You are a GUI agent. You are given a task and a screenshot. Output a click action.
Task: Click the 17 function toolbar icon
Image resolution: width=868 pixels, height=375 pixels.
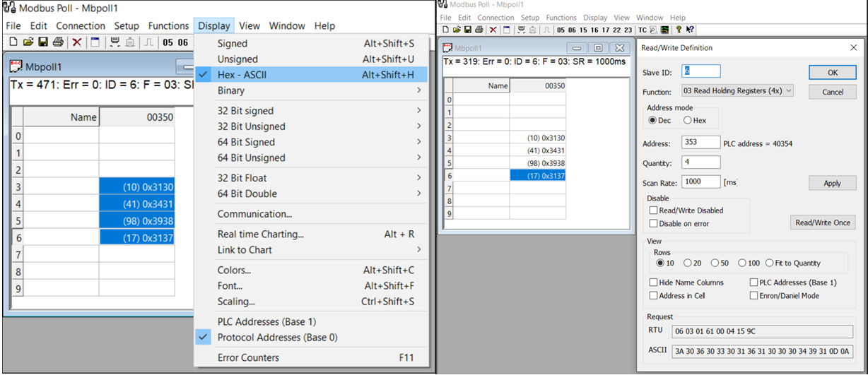point(606,30)
